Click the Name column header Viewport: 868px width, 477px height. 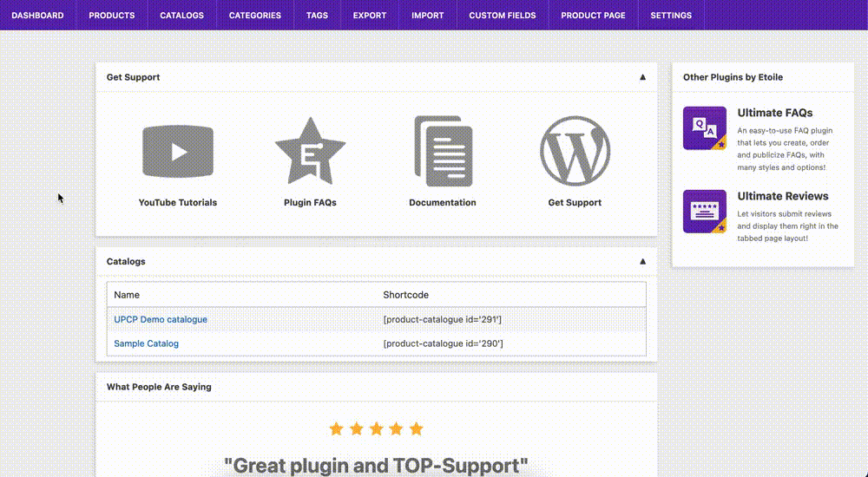pyautogui.click(x=127, y=295)
